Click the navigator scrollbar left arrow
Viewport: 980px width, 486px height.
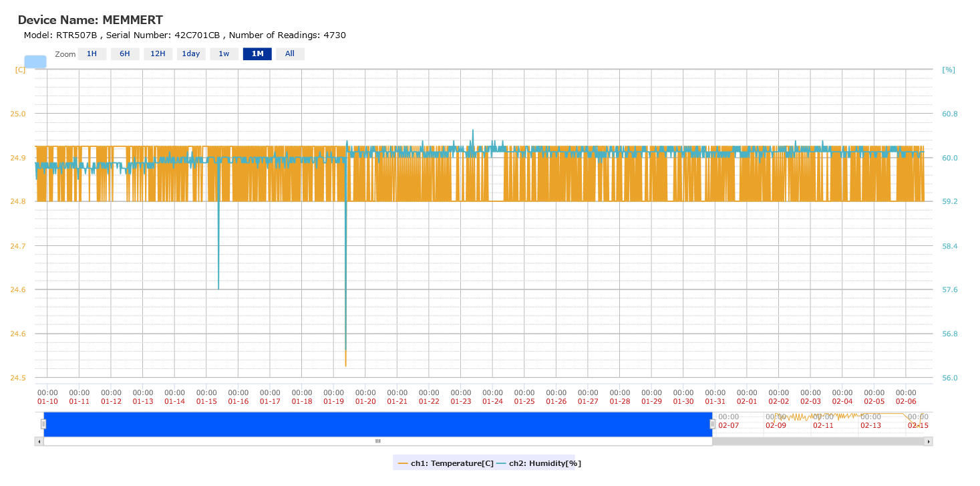pyautogui.click(x=39, y=441)
